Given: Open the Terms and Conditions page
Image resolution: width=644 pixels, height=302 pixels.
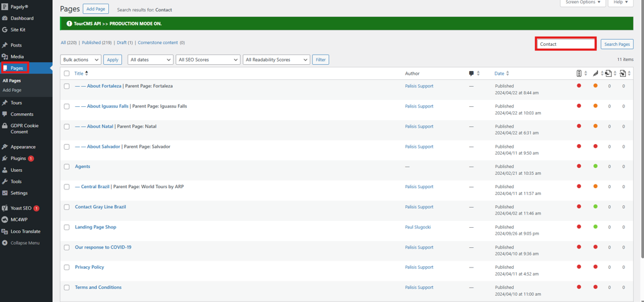Looking at the screenshot, I should click(x=98, y=287).
